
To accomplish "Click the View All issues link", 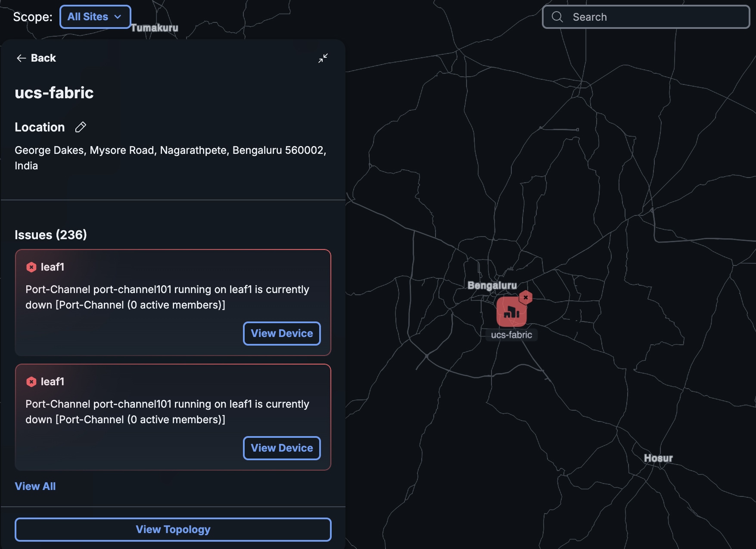I will coord(35,487).
